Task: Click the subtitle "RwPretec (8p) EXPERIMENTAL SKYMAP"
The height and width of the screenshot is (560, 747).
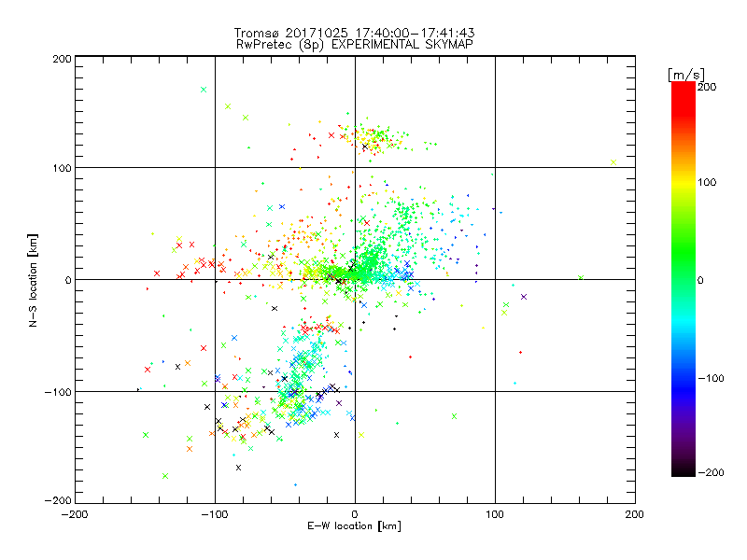Action: tap(355, 45)
